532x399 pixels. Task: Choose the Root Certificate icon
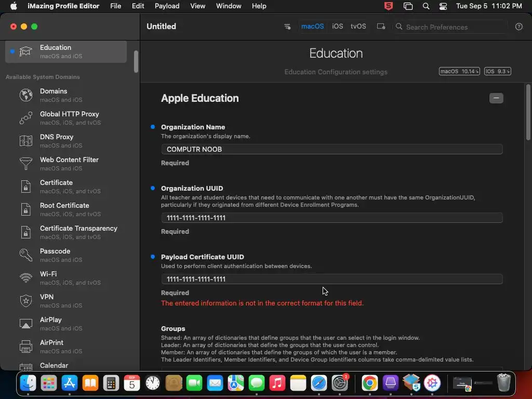[x=26, y=209]
